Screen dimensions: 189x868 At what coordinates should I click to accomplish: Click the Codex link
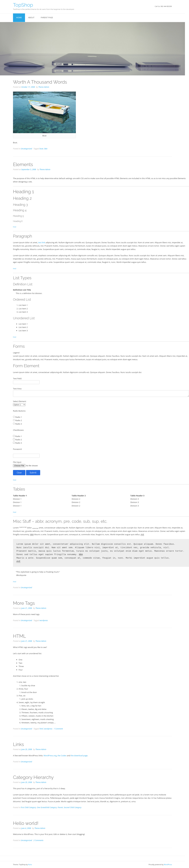pyautogui.click(x=62, y=756)
